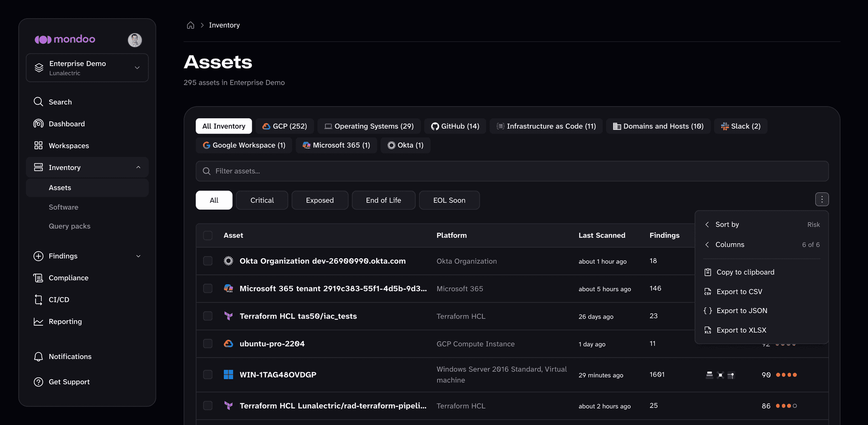The height and width of the screenshot is (425, 868).
Task: Open the home breadcrumb icon
Action: (x=191, y=25)
